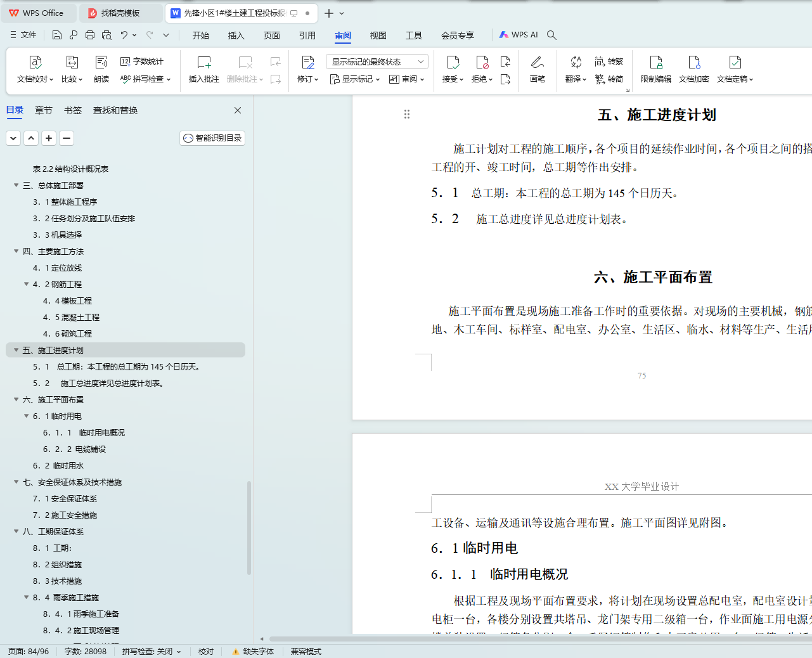Viewport: 812px width, 658px height.
Task: Open the 翻译 translate tool
Action: (x=576, y=70)
